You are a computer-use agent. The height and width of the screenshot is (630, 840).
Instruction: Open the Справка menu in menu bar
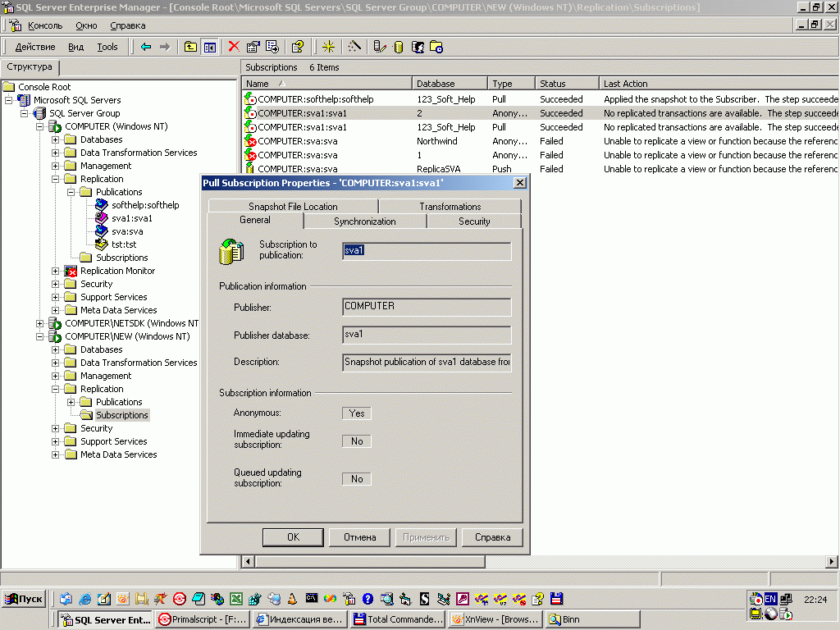(127, 25)
